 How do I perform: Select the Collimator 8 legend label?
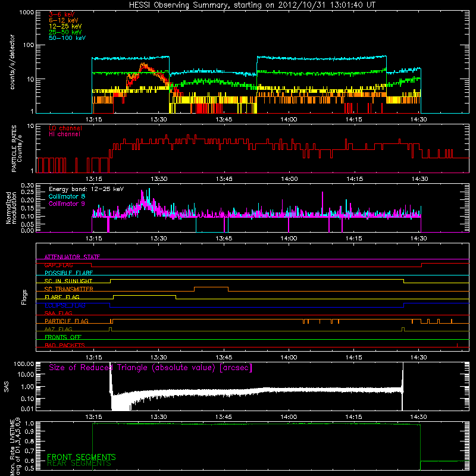pyautogui.click(x=67, y=196)
